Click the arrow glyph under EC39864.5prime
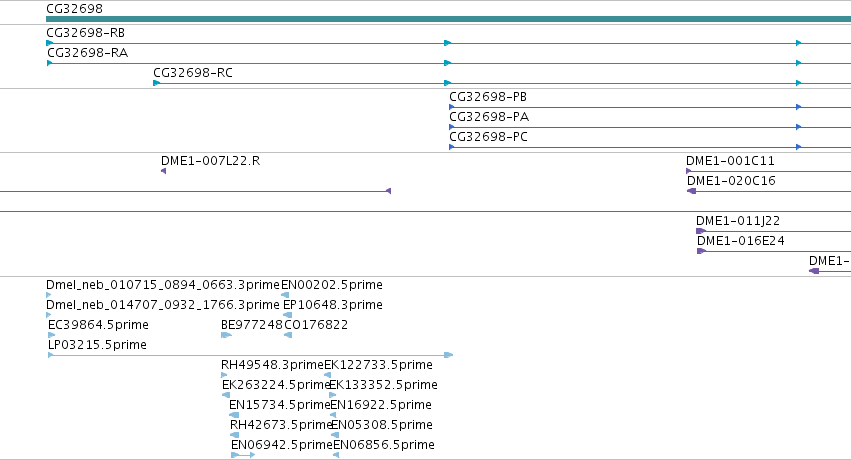This screenshot has height=460, width=851. point(52,335)
